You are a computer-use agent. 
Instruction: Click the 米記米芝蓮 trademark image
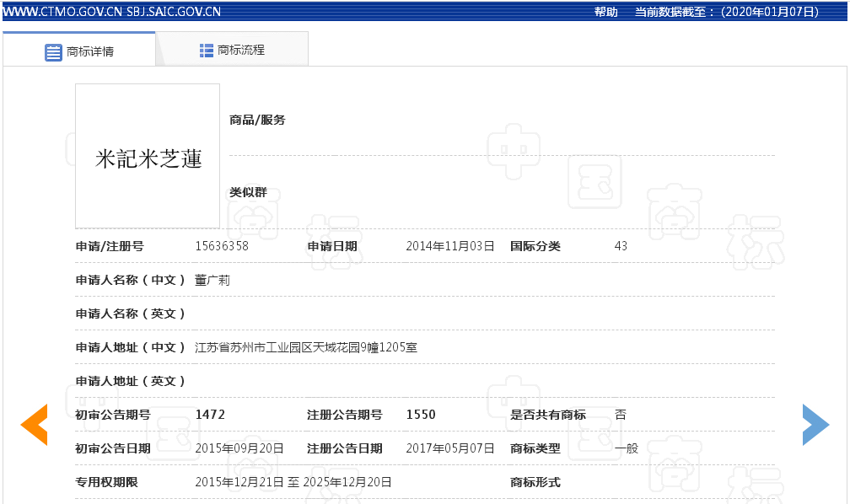148,156
